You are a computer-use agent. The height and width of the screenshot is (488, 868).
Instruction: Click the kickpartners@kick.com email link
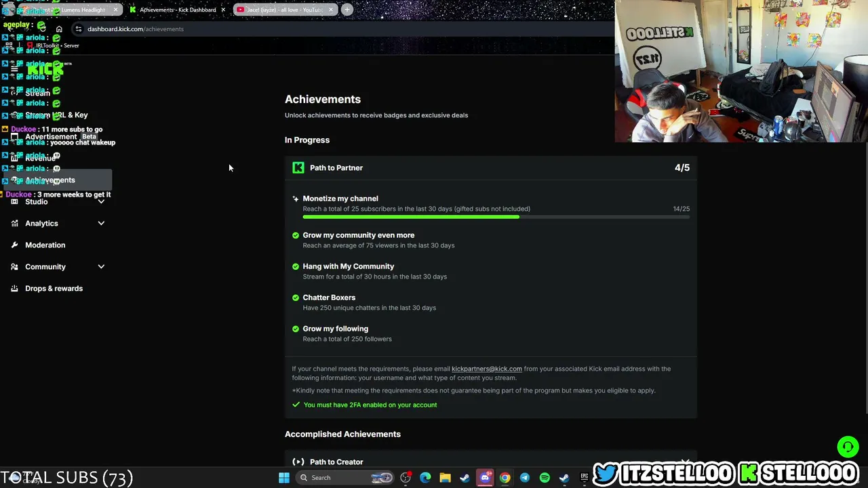pos(487,369)
